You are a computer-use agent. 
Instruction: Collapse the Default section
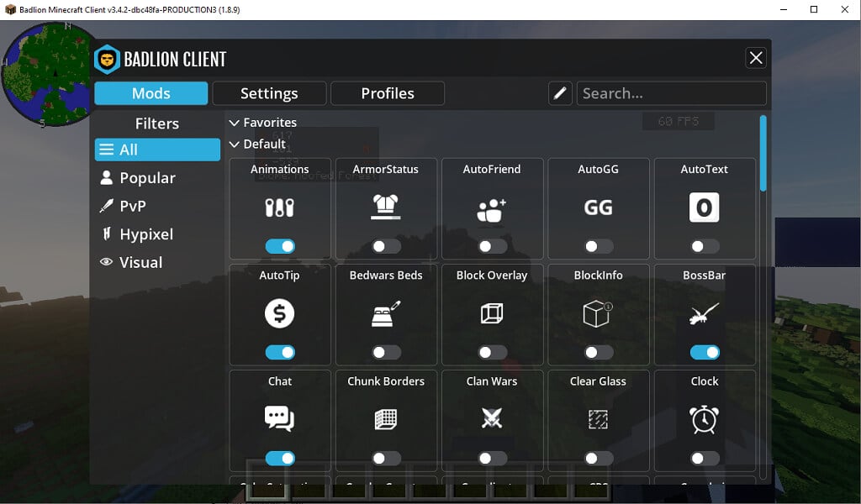257,144
